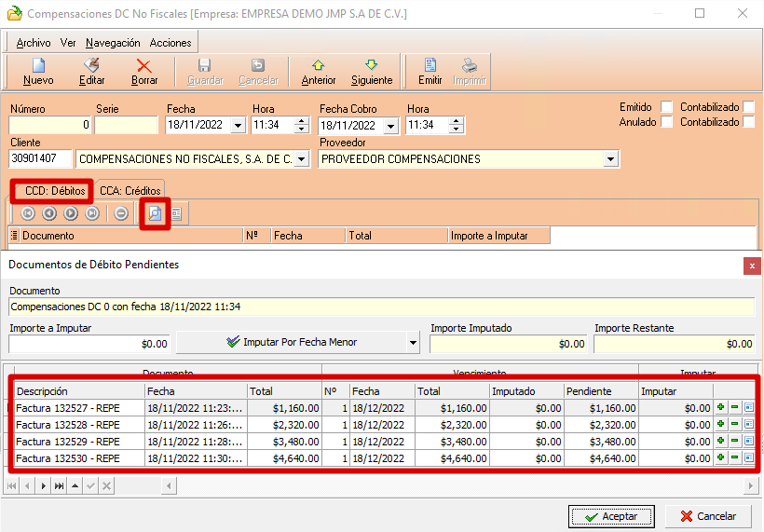Click the Cancelar toolbar icon
The image size is (764, 532).
(258, 65)
